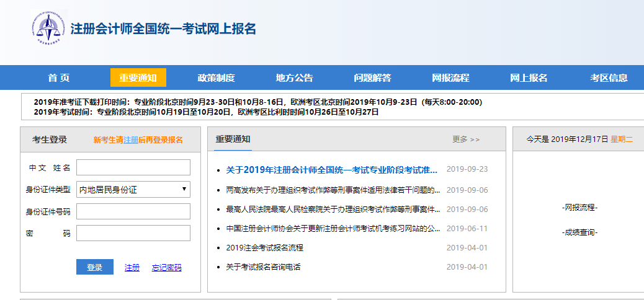
Task: Focus the 身份证件号码 input field
Action: [133, 211]
